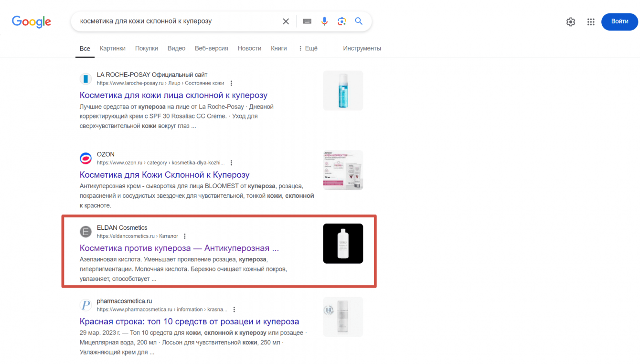Open La Roche-Posay result options menu
This screenshot has width=640, height=364.
(232, 84)
